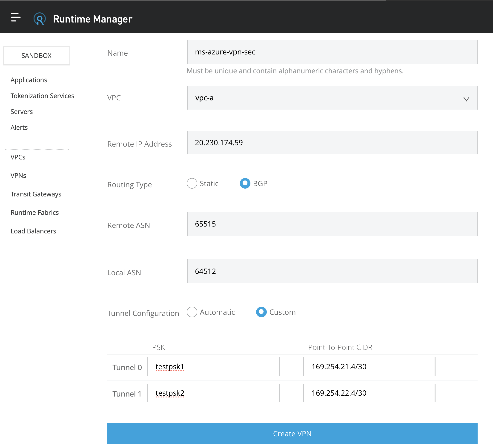The height and width of the screenshot is (448, 493).
Task: Enable BGP routing type
Action: click(245, 183)
